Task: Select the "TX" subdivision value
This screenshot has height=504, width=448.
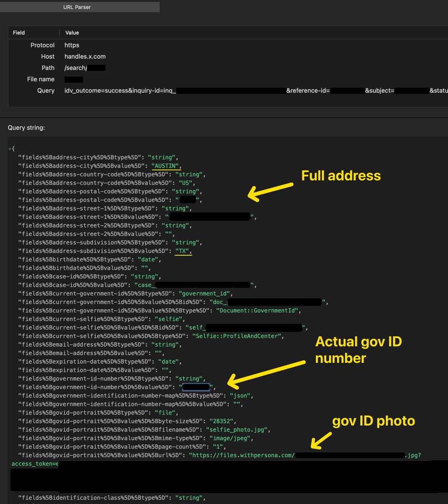Action: point(183,251)
